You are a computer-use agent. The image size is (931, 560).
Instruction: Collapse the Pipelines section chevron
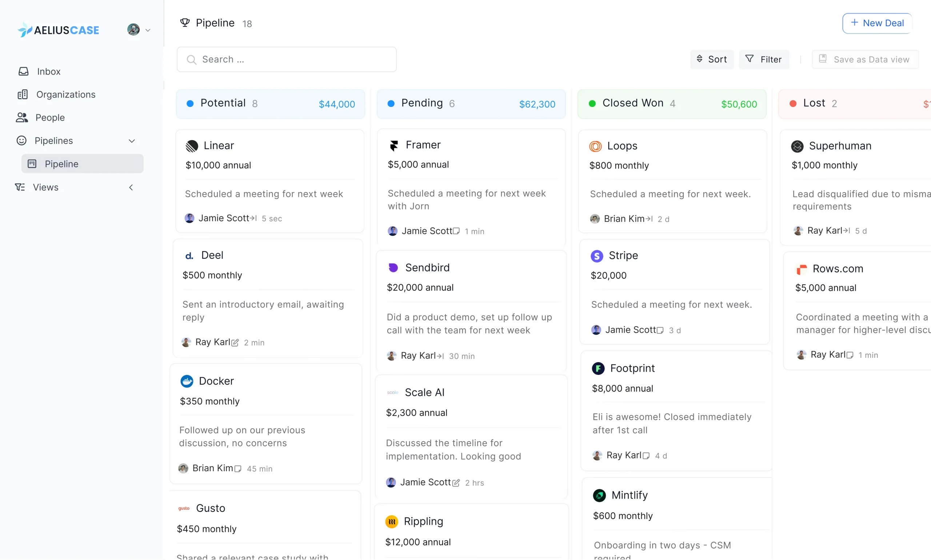point(132,140)
